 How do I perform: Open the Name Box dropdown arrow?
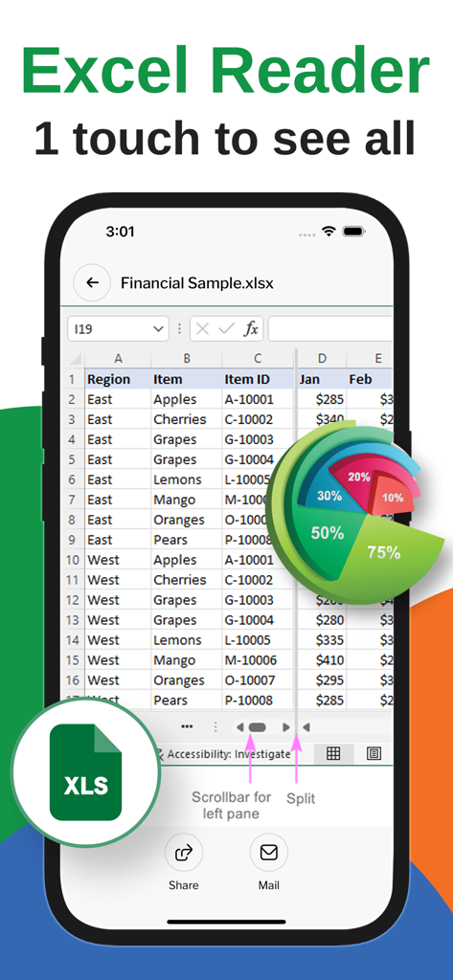159,329
